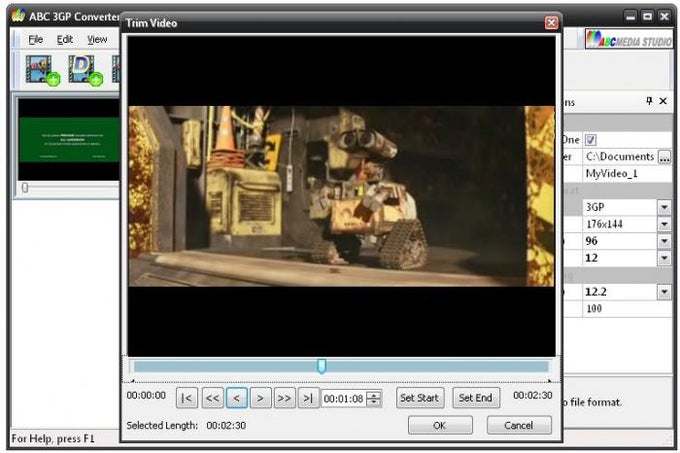Click the browse ... button beside C:\Documents
The height and width of the screenshot is (453, 680).
664,156
